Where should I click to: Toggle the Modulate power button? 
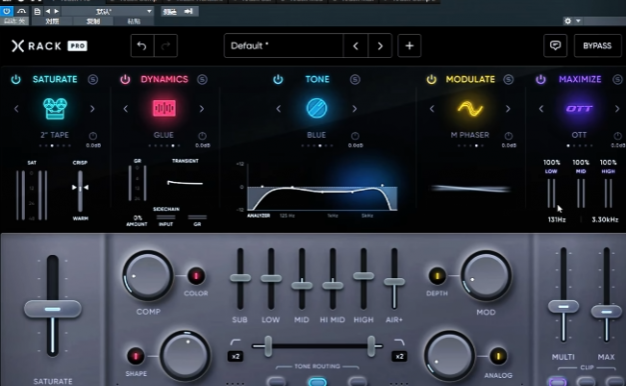coord(431,79)
